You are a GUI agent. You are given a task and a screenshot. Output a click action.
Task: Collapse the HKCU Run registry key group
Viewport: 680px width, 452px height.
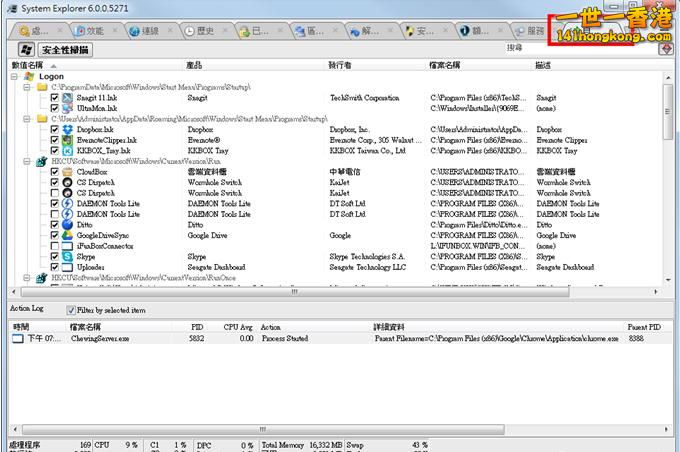28,161
